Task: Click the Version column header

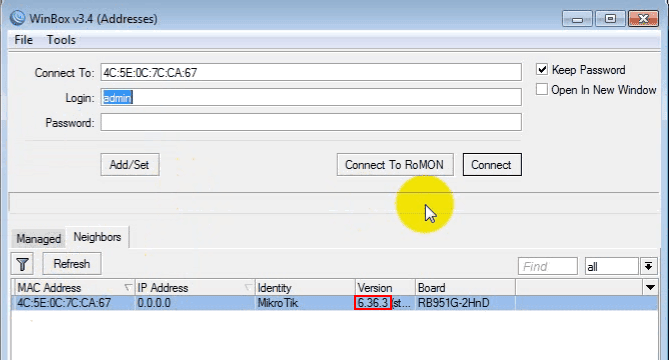Action: 385,288
